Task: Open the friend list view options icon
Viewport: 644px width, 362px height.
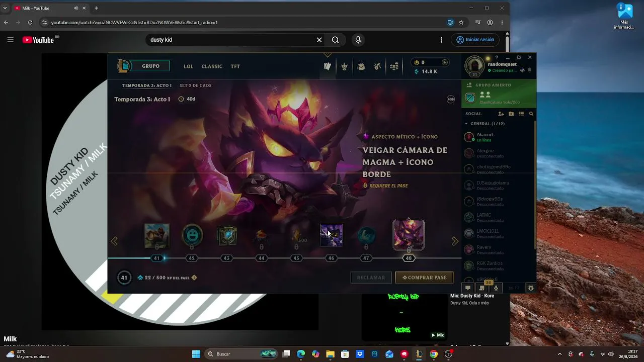Action: pos(521,114)
